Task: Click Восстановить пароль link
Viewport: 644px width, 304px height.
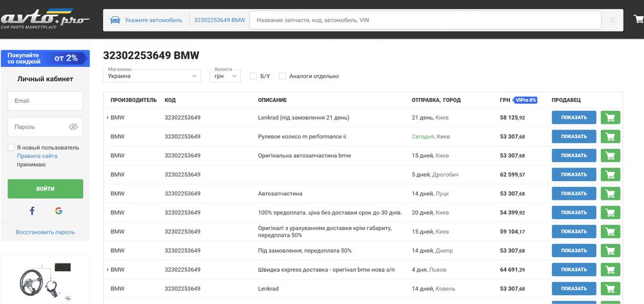Action: (x=45, y=232)
